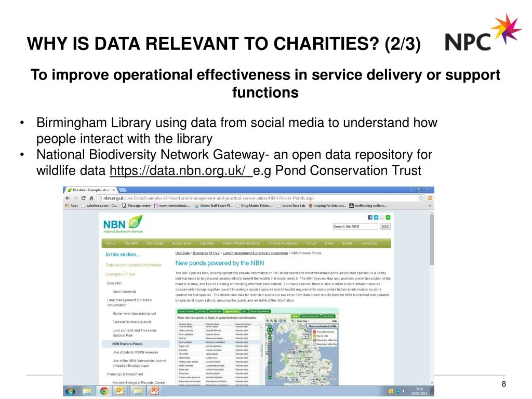Open the scoping for data cen... bookmark
The width and height of the screenshot is (532, 399).
[327, 206]
